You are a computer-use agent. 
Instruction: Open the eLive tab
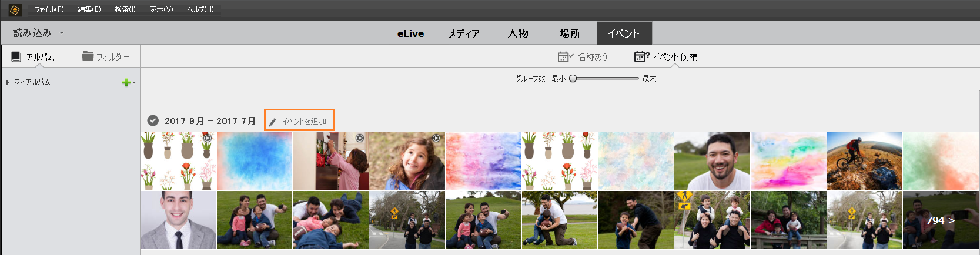[x=410, y=33]
